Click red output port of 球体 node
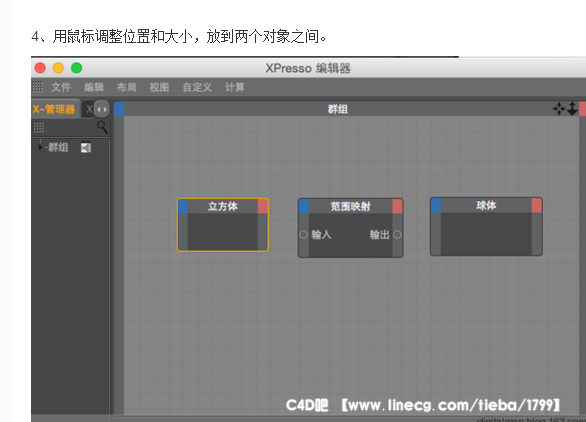This screenshot has width=586, height=422. click(537, 205)
